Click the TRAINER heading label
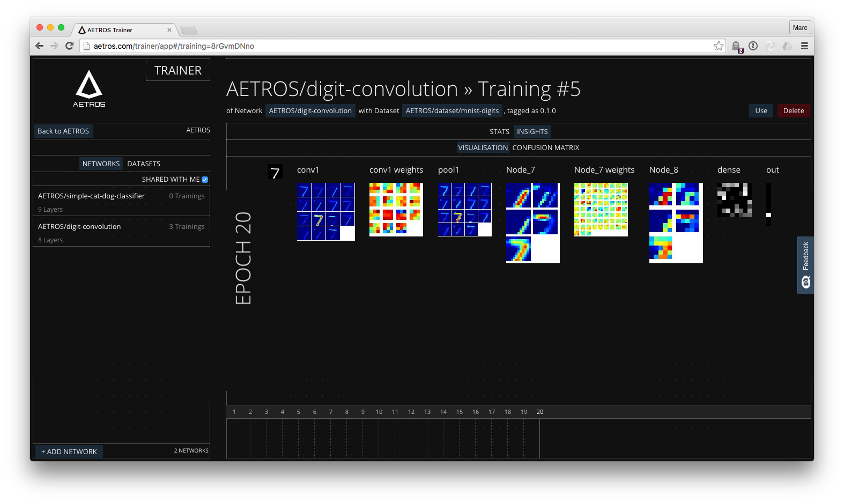The image size is (844, 504). coord(178,70)
